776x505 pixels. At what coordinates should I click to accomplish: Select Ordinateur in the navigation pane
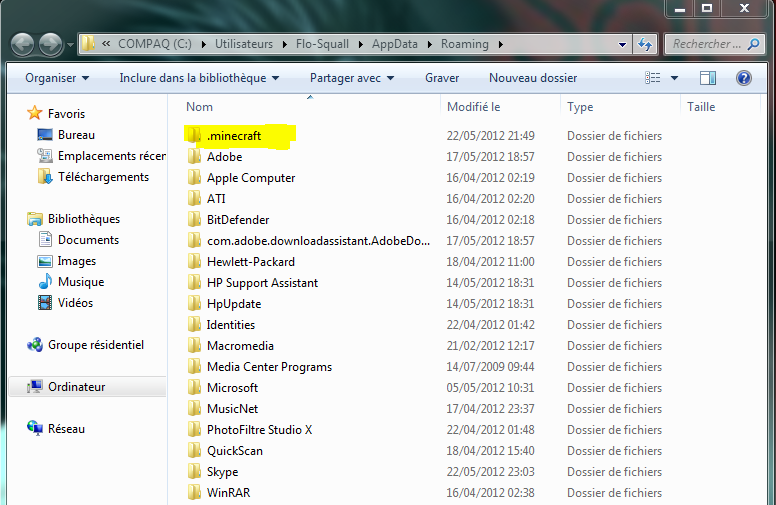tap(76, 387)
